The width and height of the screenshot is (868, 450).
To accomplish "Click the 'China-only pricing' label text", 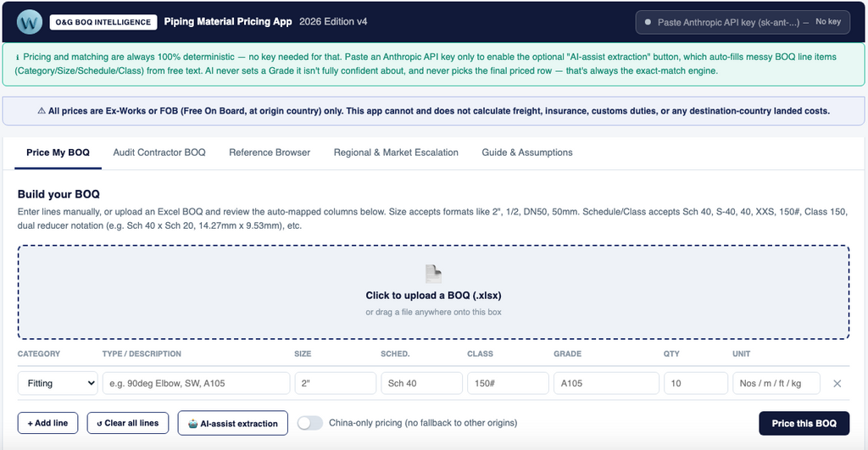I will click(423, 423).
